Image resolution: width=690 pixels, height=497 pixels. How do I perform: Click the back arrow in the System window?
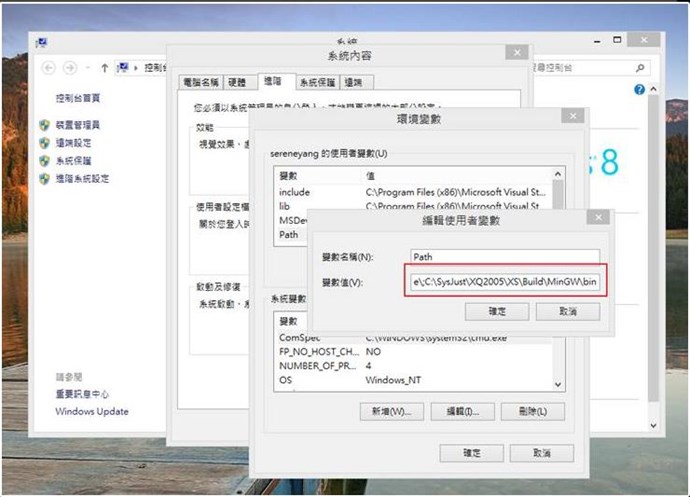[49, 68]
